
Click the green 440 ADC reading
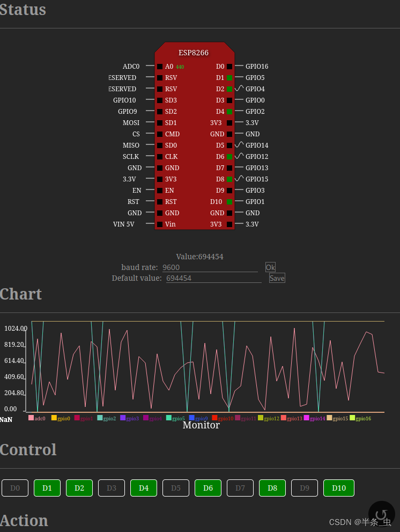[x=180, y=67]
